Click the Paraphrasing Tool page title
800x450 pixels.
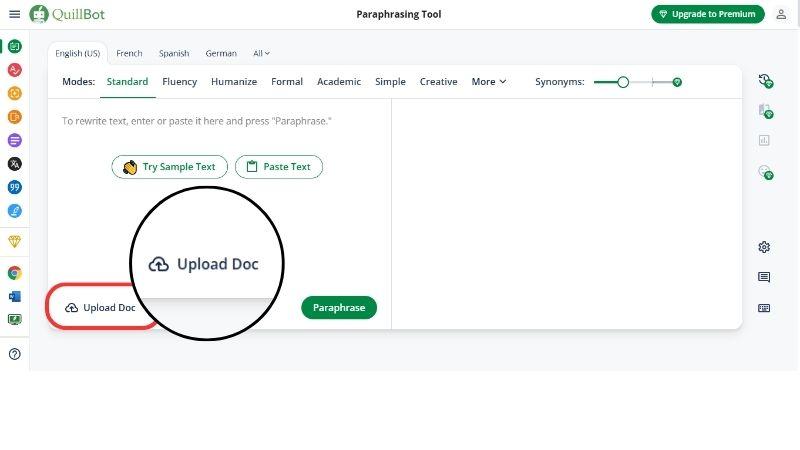(x=398, y=14)
